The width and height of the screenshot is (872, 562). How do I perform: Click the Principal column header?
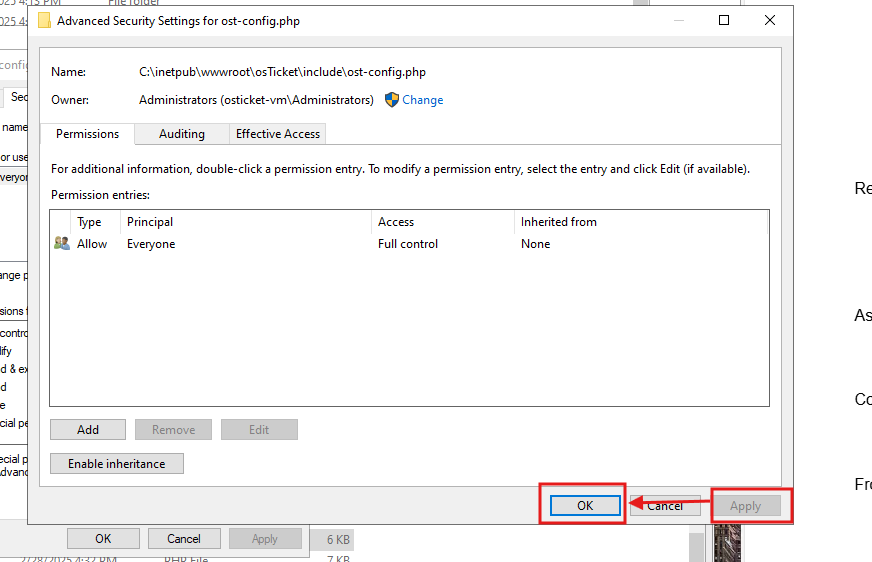(246, 222)
